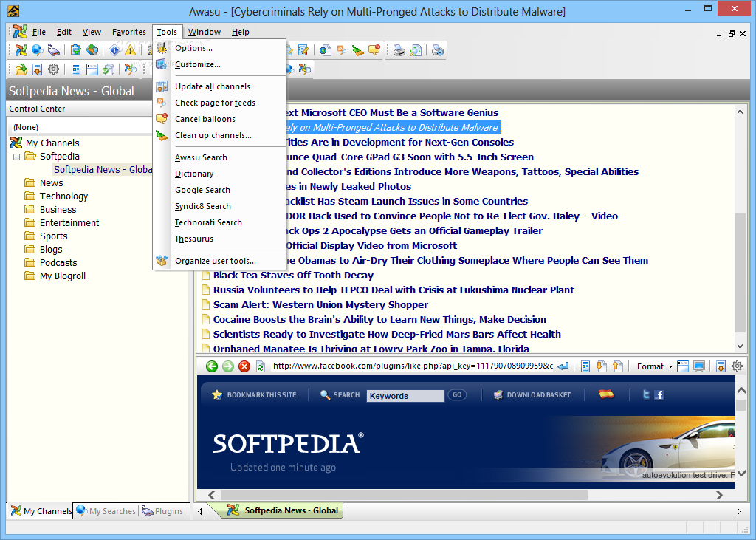Screen dimensions: 756x540
Task: Click the right tab scroll arrow at bottom right
Action: click(739, 511)
